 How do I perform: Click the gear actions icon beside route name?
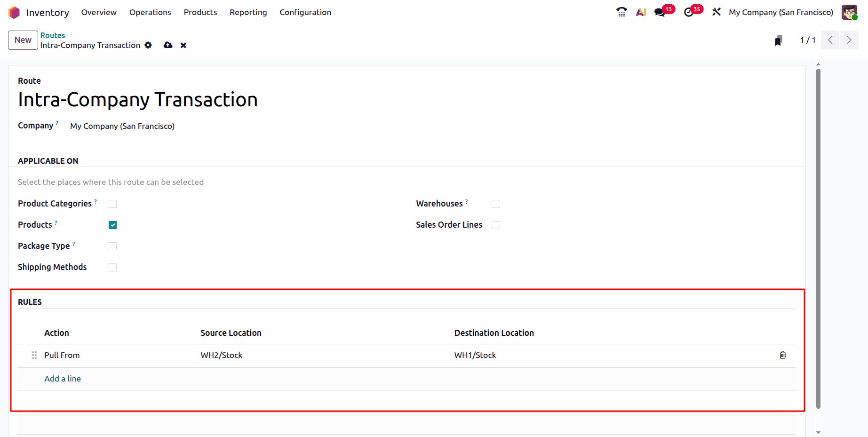(148, 45)
